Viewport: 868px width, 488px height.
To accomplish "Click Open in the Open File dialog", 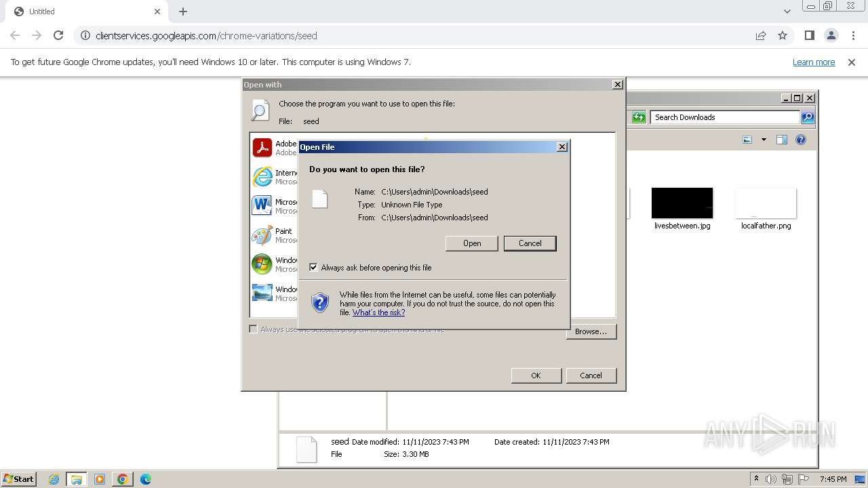I will pyautogui.click(x=472, y=243).
